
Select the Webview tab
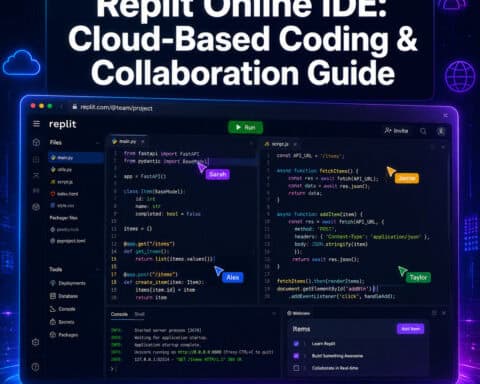click(x=299, y=313)
